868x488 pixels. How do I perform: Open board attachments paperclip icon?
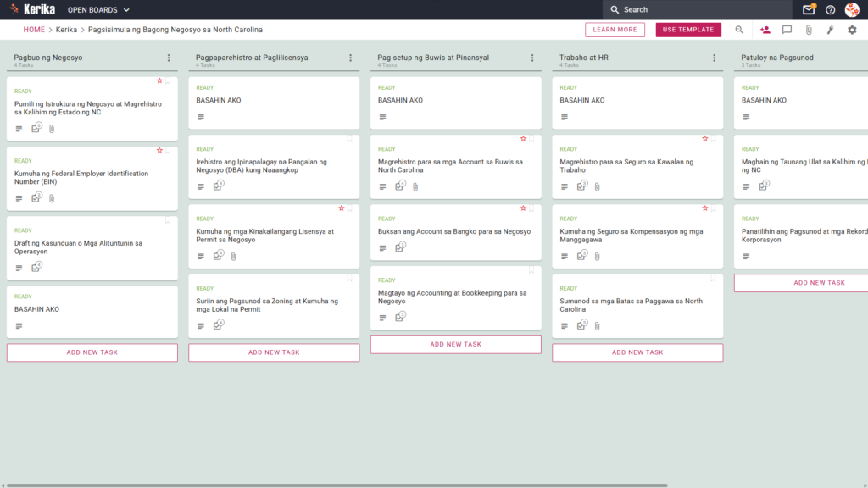(x=809, y=30)
